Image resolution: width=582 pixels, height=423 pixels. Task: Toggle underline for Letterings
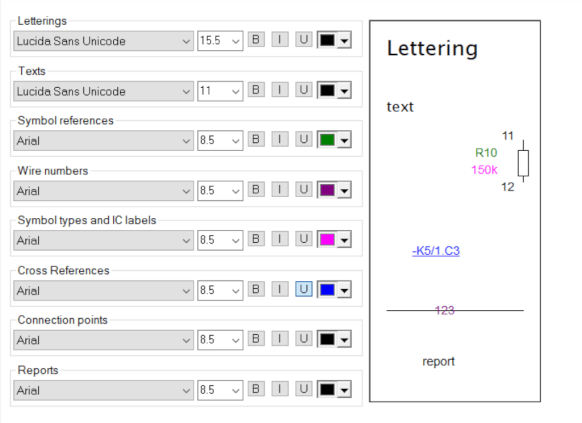click(x=304, y=39)
